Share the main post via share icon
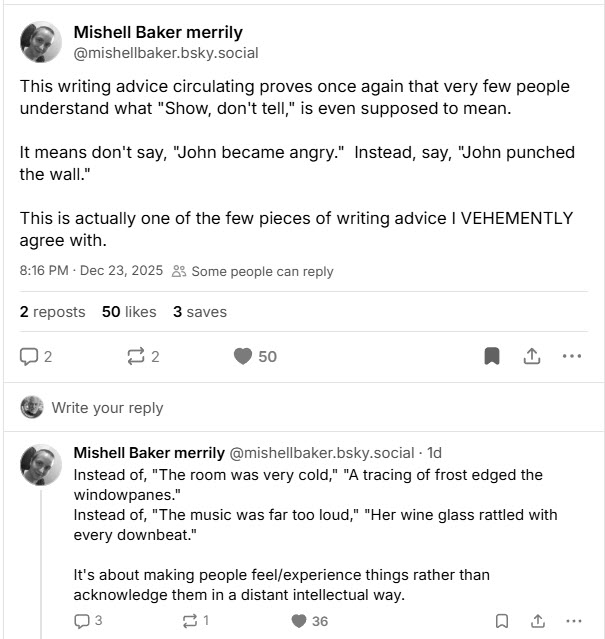 [532, 356]
